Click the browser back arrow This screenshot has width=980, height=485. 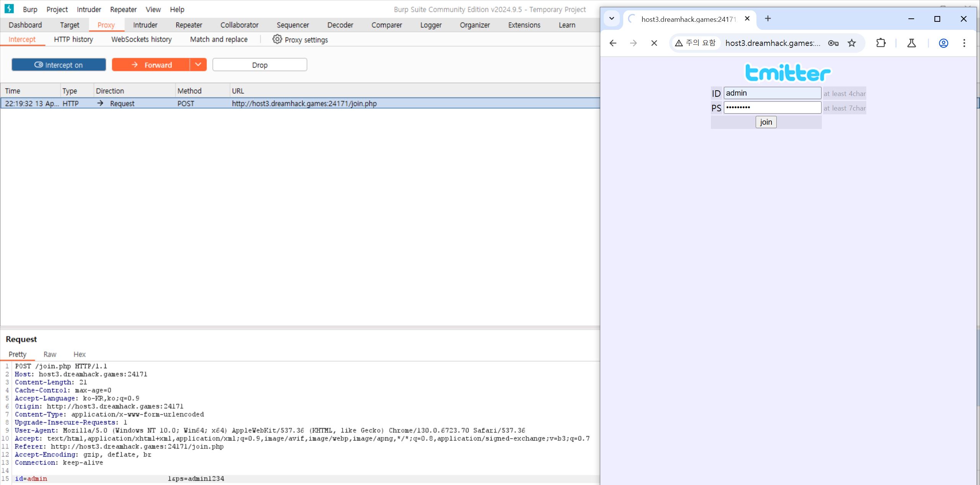(x=613, y=43)
